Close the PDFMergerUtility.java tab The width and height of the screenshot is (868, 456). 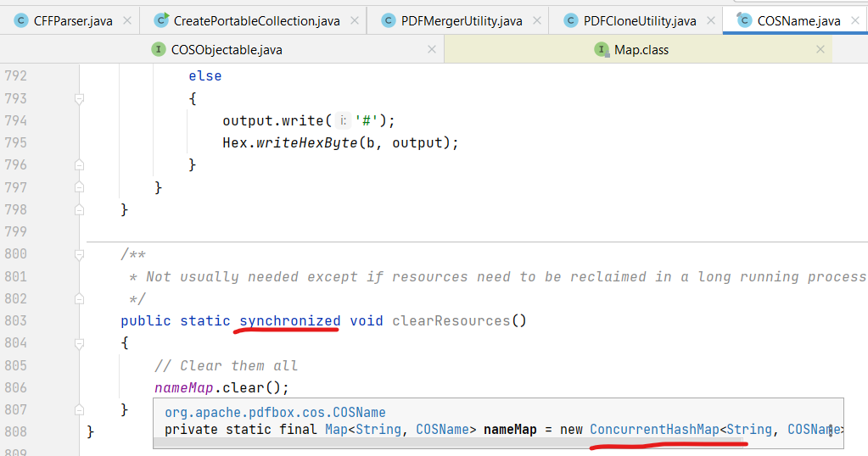[x=536, y=20]
